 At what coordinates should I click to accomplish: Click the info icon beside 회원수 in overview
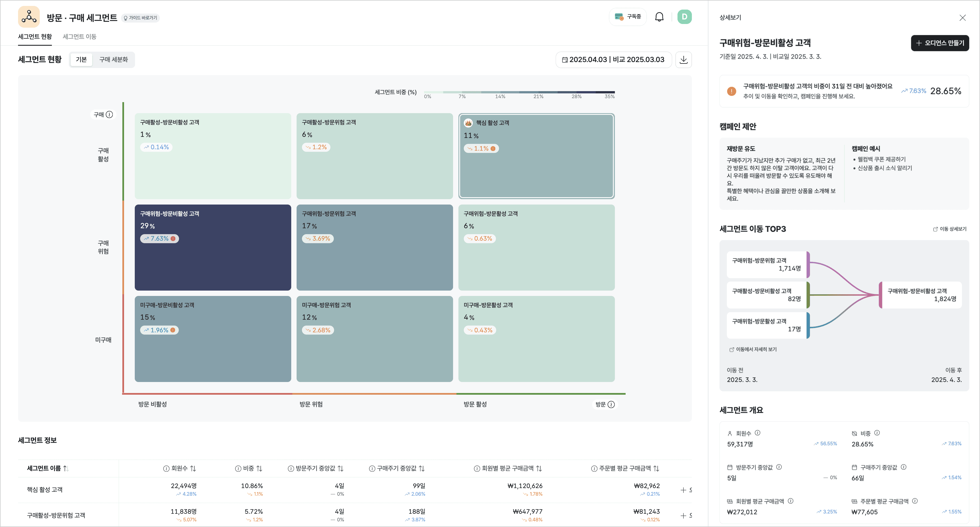click(x=757, y=433)
